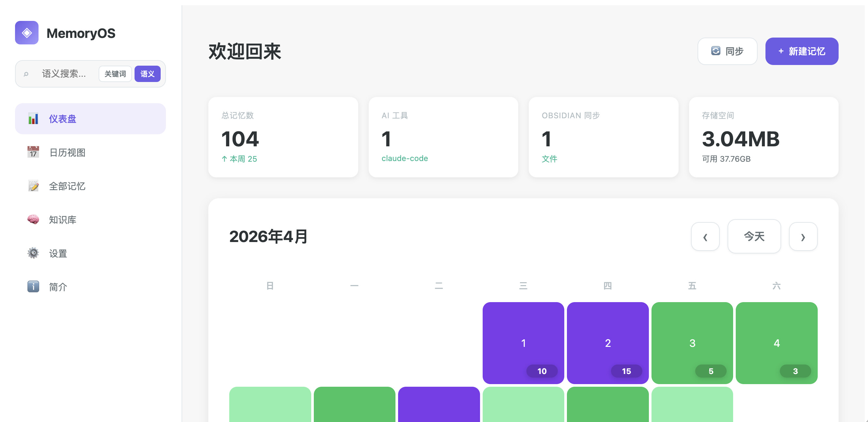
Task: Switch search mode to 关键词
Action: 115,74
